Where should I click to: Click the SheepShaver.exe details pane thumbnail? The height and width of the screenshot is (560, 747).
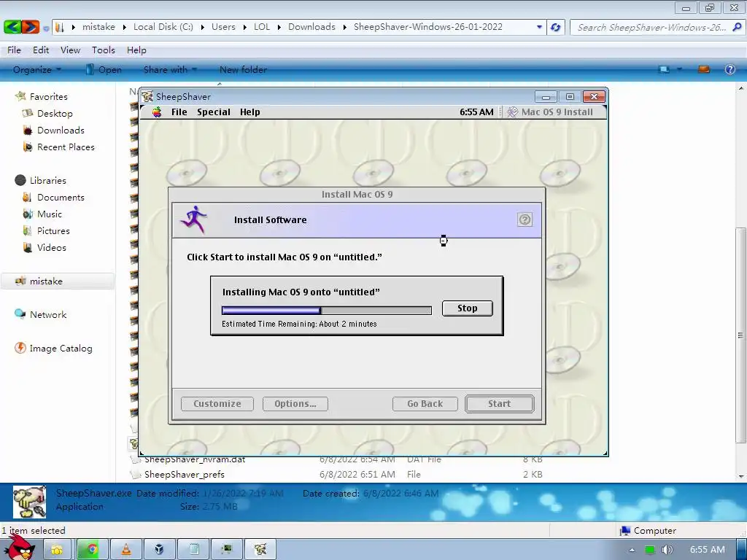[29, 502]
